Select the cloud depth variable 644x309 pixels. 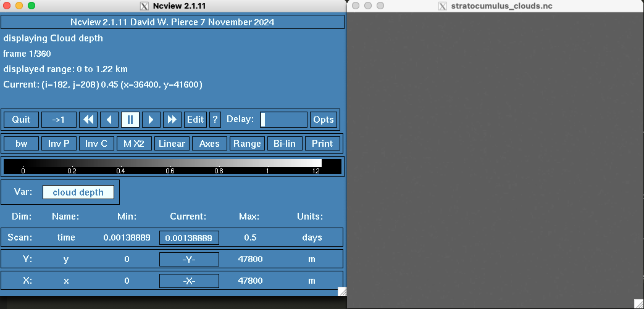pyautogui.click(x=78, y=192)
